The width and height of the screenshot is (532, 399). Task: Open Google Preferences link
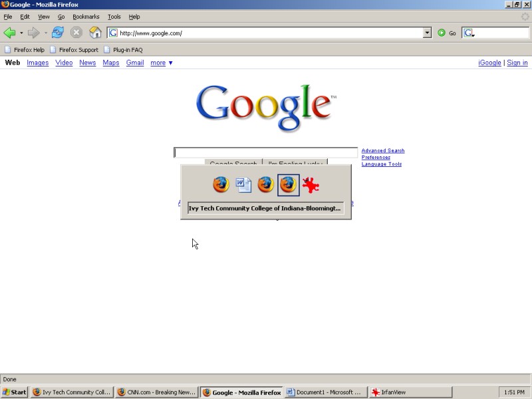click(376, 158)
